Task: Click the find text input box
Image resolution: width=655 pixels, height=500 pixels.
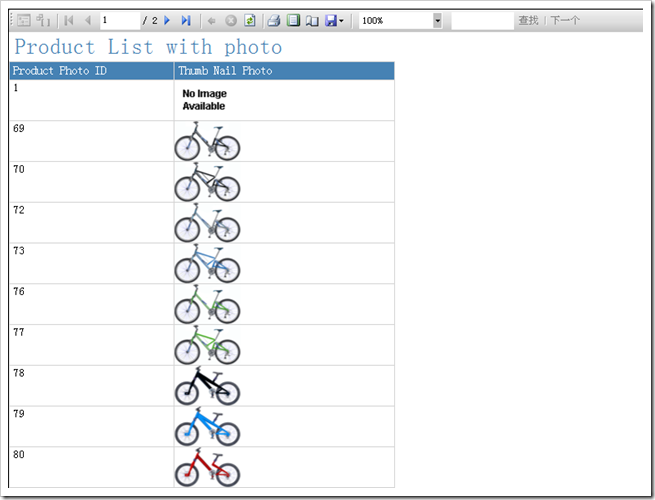Action: (482, 20)
